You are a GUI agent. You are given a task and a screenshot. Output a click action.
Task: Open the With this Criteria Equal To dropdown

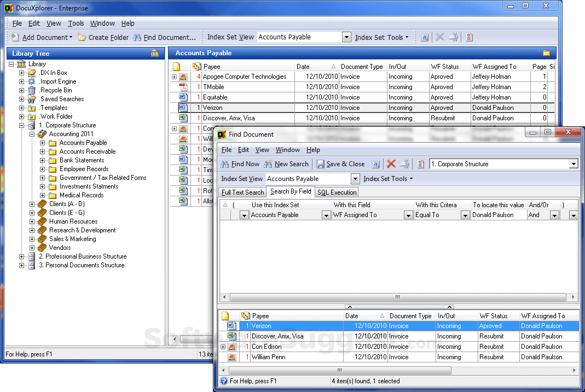465,215
